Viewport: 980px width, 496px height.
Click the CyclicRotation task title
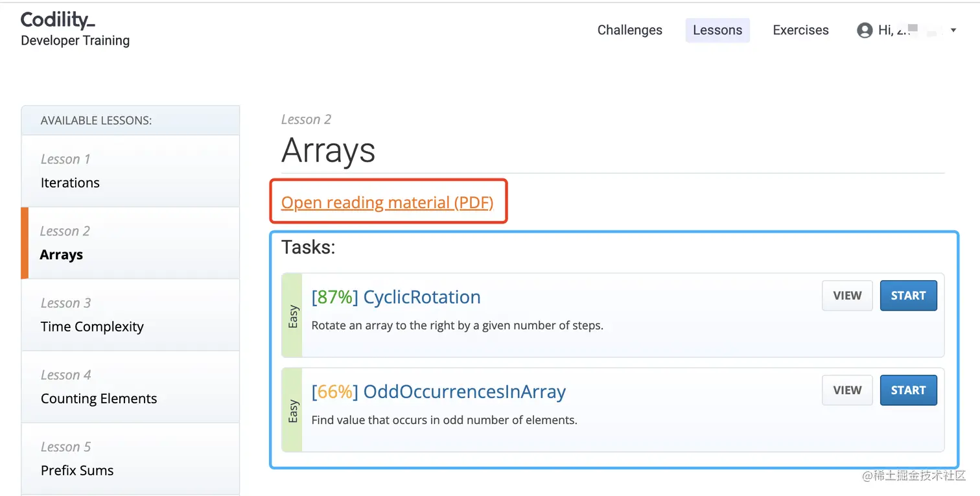[421, 298]
